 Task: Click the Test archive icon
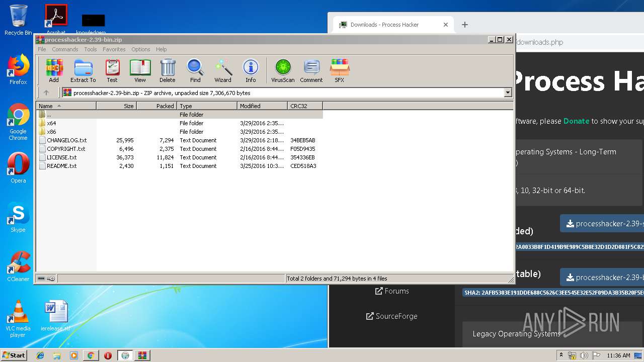click(x=112, y=70)
